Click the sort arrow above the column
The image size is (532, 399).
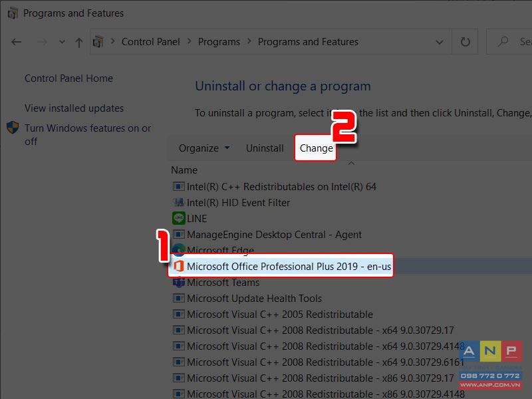tap(352, 163)
